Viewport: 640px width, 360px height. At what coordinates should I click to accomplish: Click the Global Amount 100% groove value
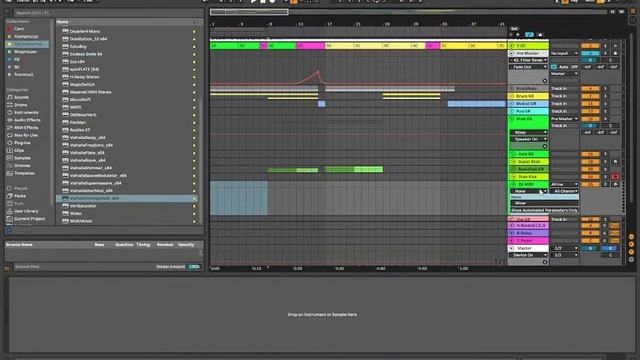click(194, 267)
